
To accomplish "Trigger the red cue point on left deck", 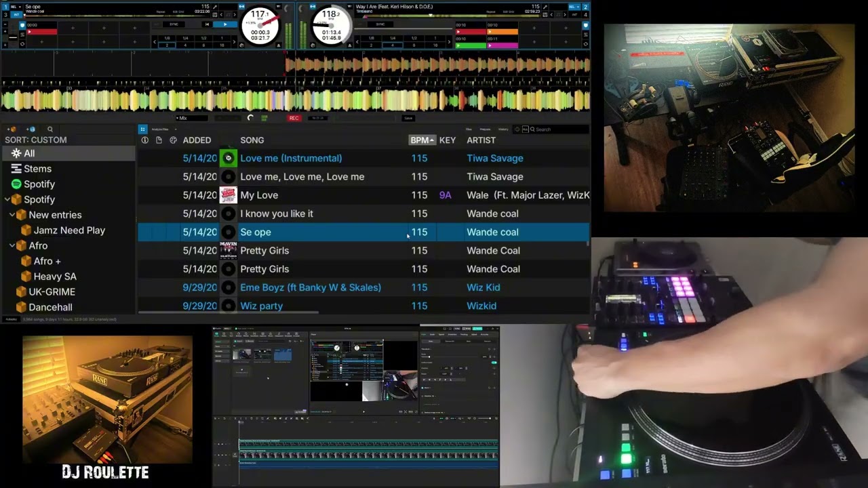I will (x=42, y=32).
